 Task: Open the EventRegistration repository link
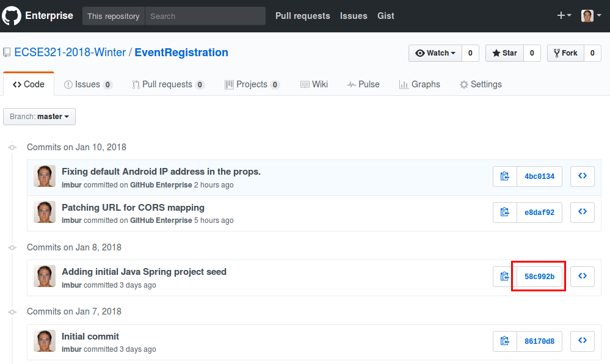tap(181, 53)
